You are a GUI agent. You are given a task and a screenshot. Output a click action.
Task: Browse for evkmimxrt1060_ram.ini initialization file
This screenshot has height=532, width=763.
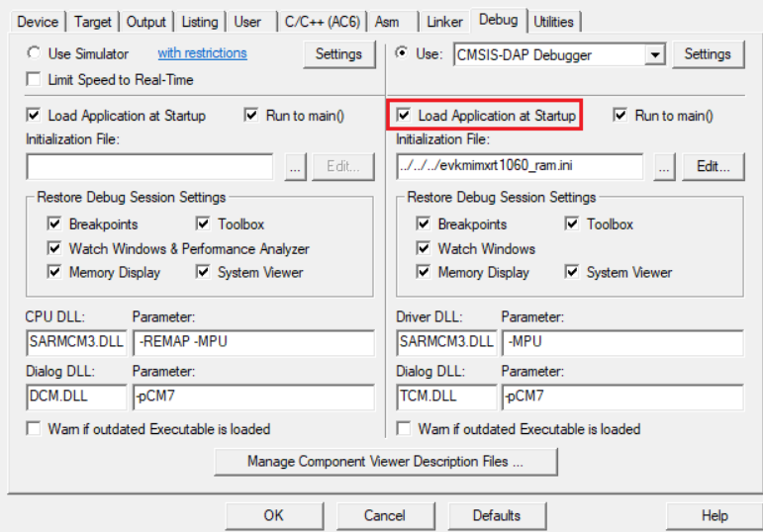tap(664, 167)
